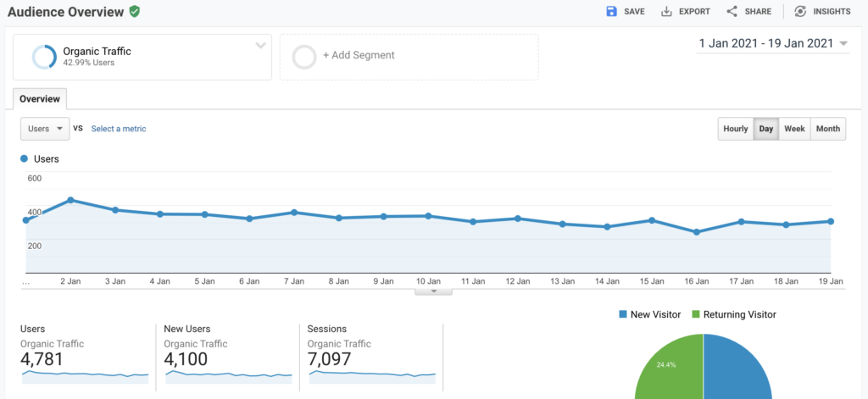
Task: Open the Users metric dropdown
Action: pos(45,129)
